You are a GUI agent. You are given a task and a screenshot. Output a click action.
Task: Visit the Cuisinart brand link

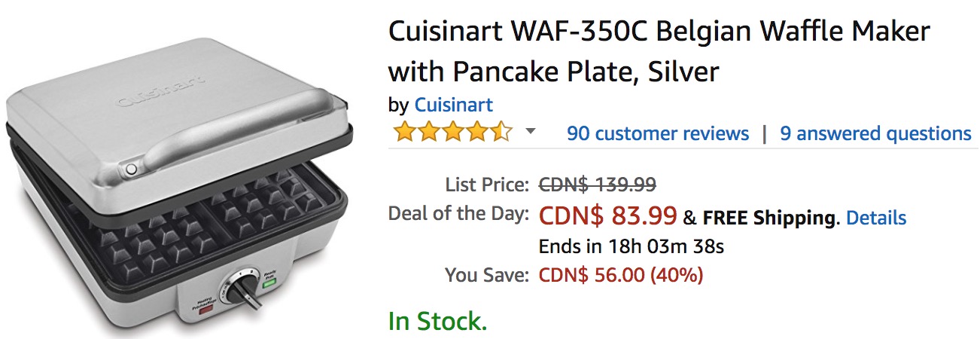(454, 105)
